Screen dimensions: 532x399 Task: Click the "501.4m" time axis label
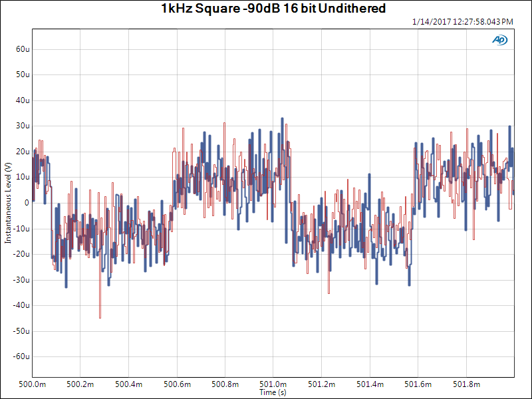point(370,384)
